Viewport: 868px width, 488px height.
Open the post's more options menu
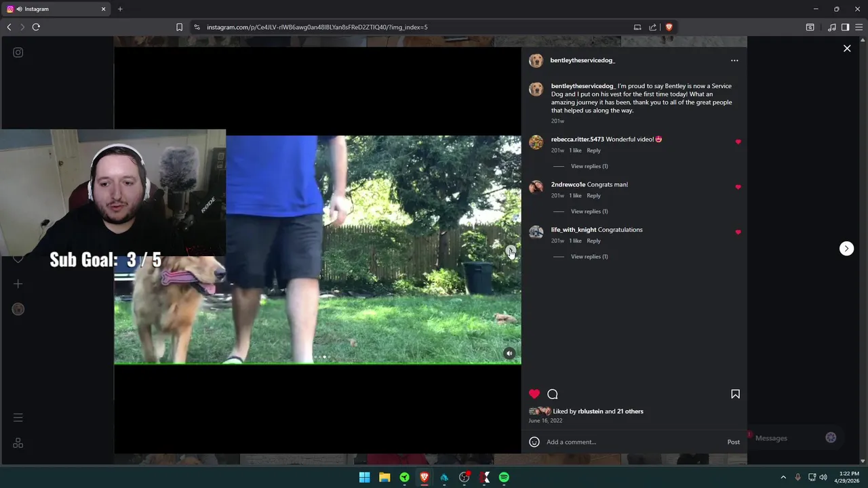click(x=734, y=60)
